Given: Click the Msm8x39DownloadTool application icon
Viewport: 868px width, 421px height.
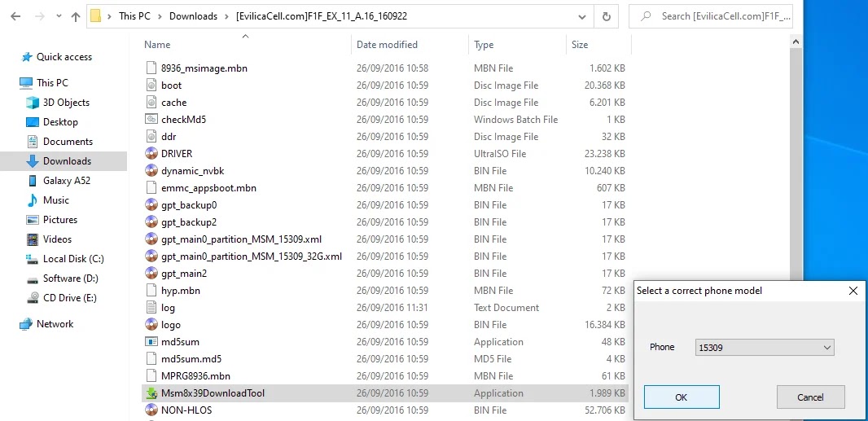Looking at the screenshot, I should (x=151, y=393).
